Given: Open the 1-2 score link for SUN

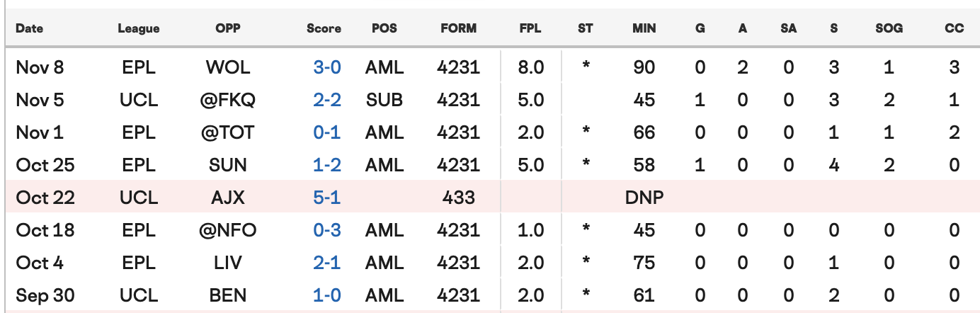Looking at the screenshot, I should pyautogui.click(x=326, y=165).
